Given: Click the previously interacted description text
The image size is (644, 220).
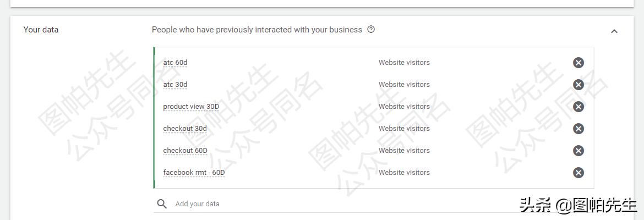Looking at the screenshot, I should coord(256,30).
